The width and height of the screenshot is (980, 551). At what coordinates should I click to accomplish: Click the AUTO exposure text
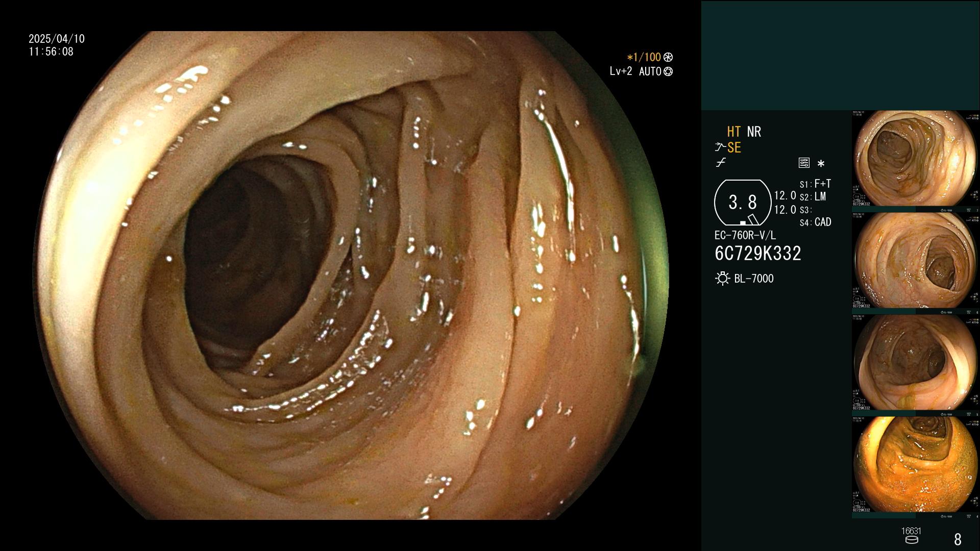click(x=650, y=71)
